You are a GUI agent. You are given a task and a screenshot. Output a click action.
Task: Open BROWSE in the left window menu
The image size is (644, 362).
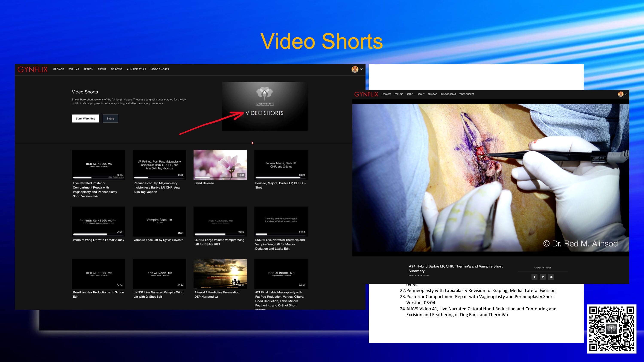(58, 69)
